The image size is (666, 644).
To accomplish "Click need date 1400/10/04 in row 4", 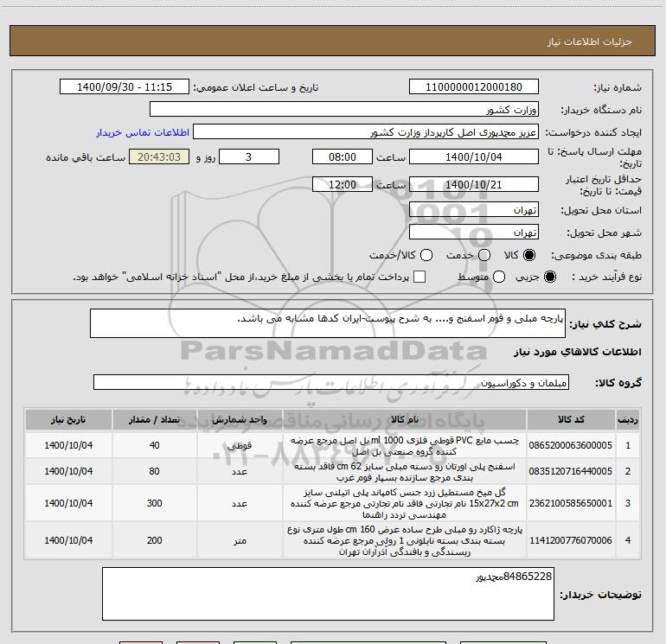I will coord(68,540).
